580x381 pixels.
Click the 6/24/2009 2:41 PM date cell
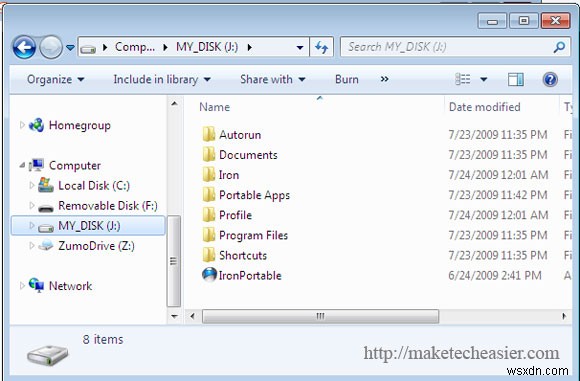(495, 276)
